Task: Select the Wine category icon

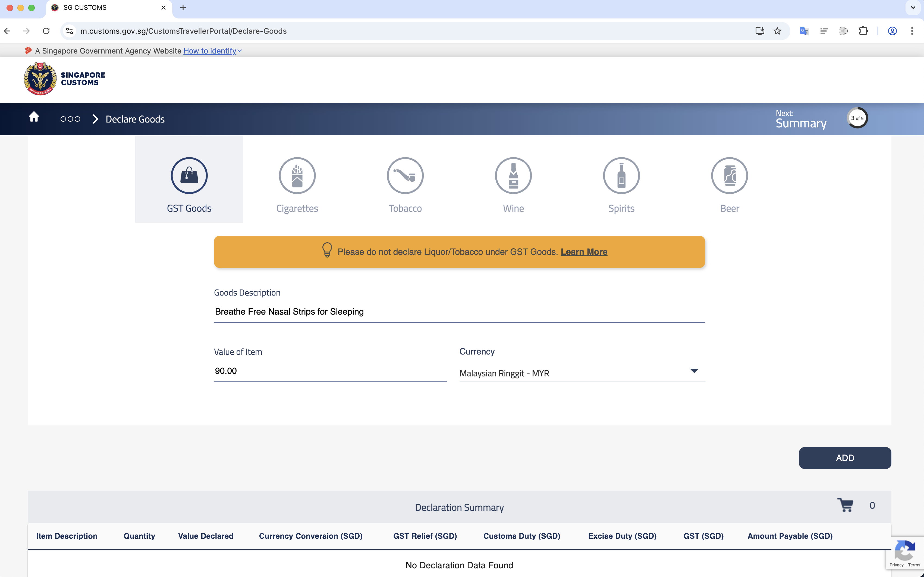Action: click(x=513, y=175)
